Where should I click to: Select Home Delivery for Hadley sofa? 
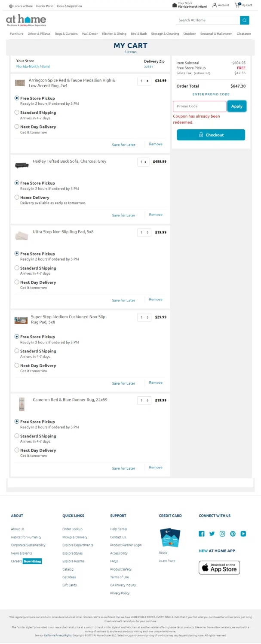point(17,197)
